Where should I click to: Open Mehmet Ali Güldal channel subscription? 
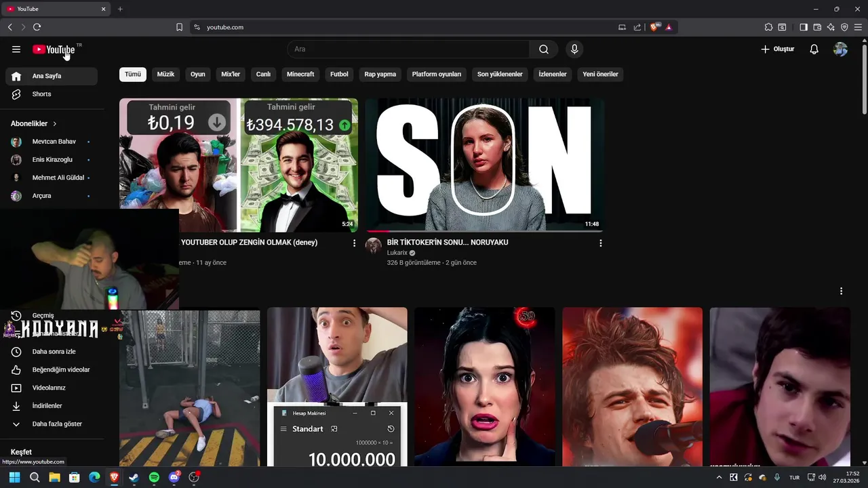52,178
